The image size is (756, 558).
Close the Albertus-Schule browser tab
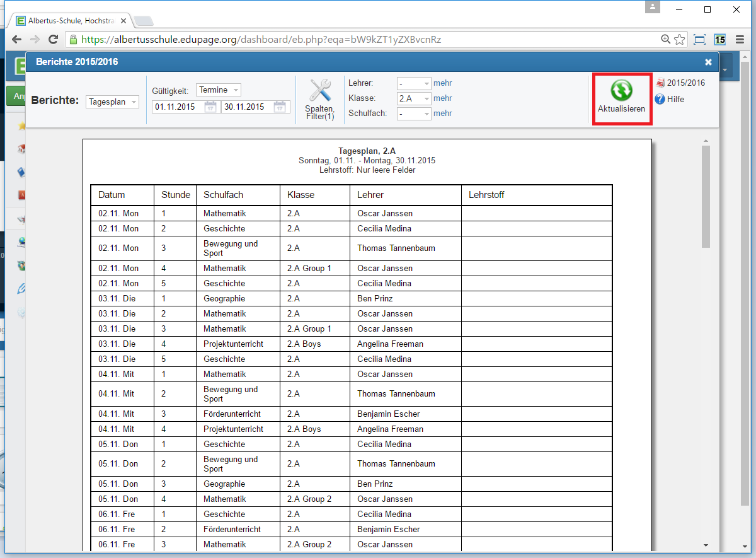coord(123,21)
